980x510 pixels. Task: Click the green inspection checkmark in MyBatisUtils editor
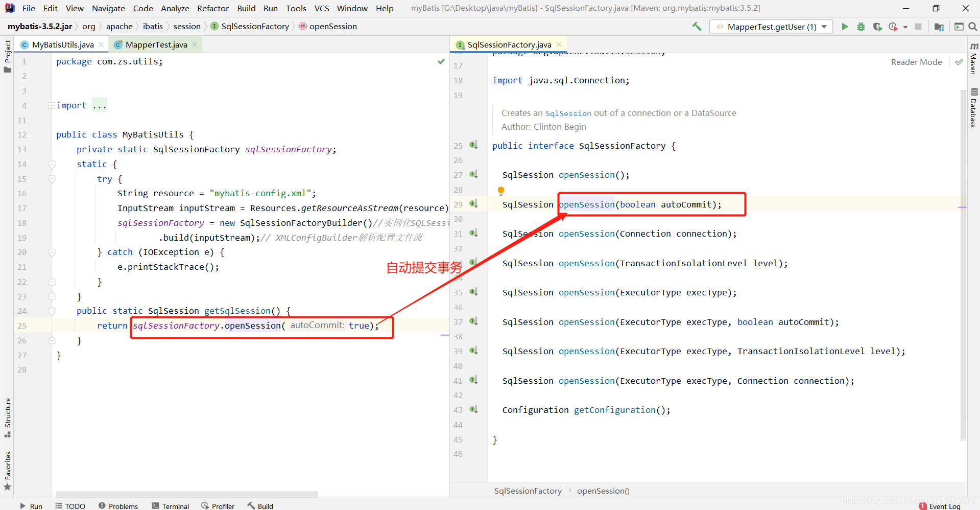point(441,62)
